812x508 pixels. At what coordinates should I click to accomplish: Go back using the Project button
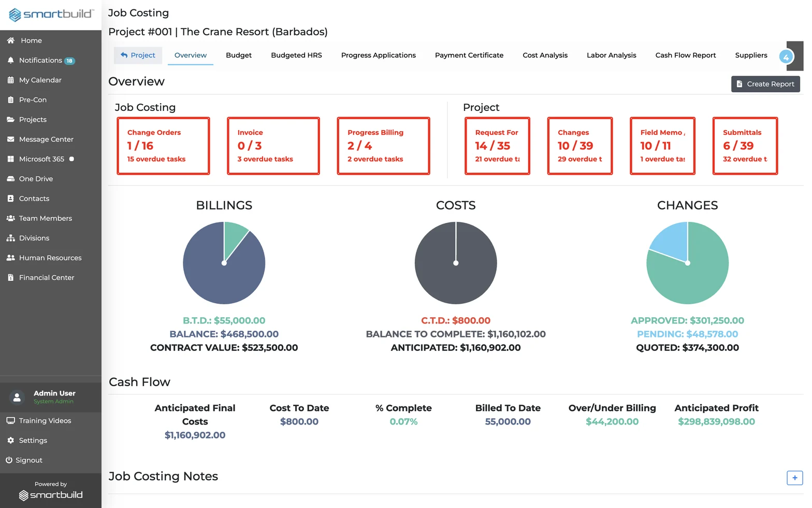tap(138, 55)
